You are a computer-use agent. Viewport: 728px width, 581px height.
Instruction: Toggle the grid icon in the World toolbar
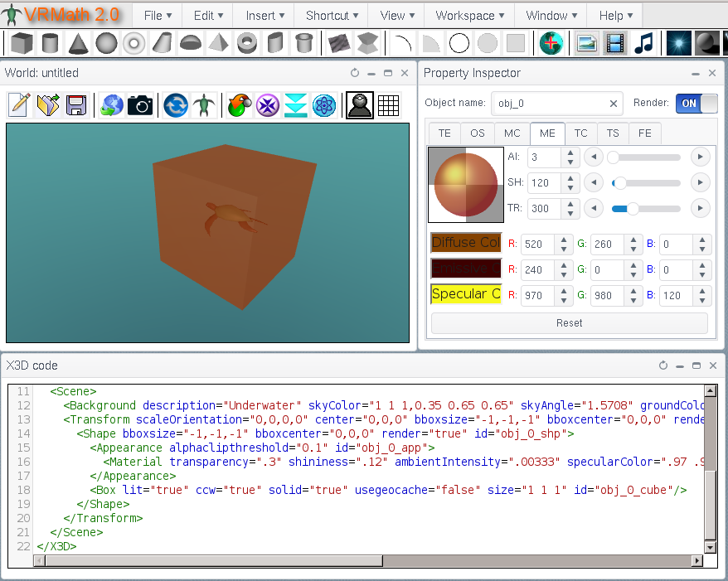point(387,104)
